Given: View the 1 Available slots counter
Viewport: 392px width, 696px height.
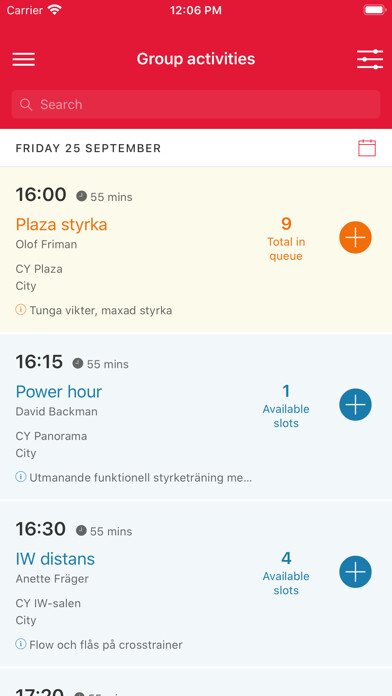Looking at the screenshot, I should pyautogui.click(x=286, y=405).
